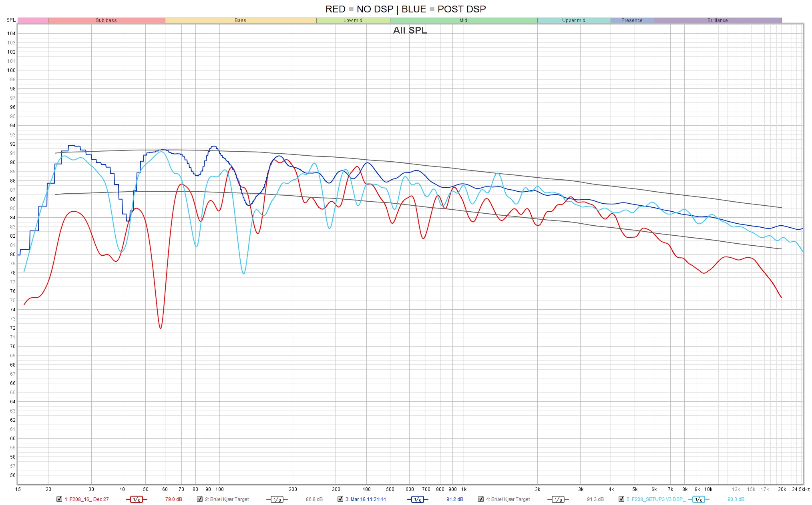812x505 pixels.
Task: Click the 91.2 dB readout value
Action: [x=455, y=499]
